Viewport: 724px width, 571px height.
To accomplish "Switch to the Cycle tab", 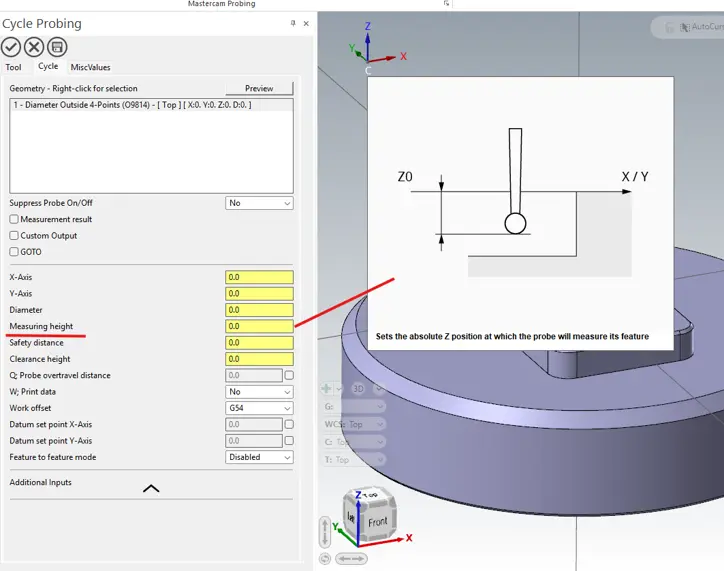I will click(48, 66).
